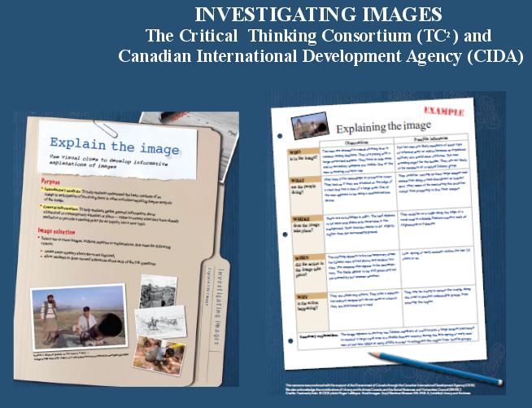Screen dimensions: 532x408
Task: Open the horse rider sketch thumbnail
Action: tap(160, 322)
